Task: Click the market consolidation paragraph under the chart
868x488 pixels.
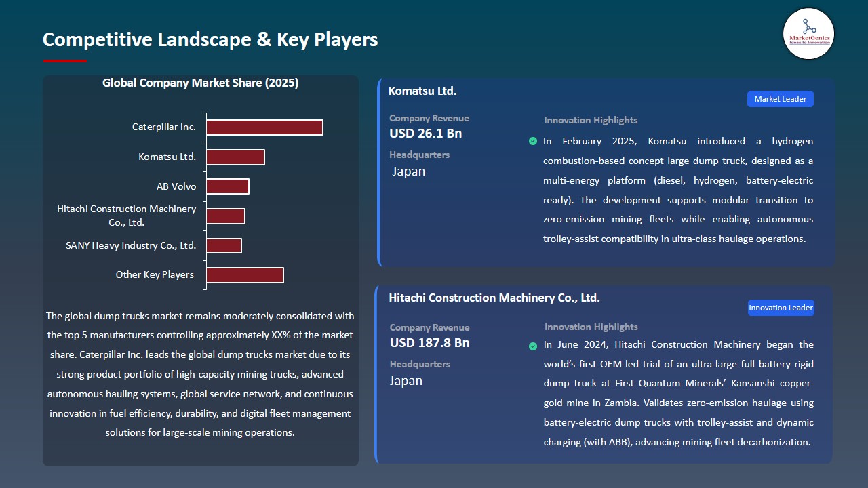Action: coord(200,374)
